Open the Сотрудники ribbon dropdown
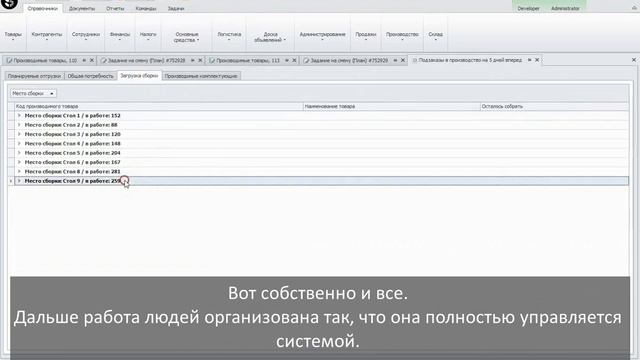 coord(86,36)
